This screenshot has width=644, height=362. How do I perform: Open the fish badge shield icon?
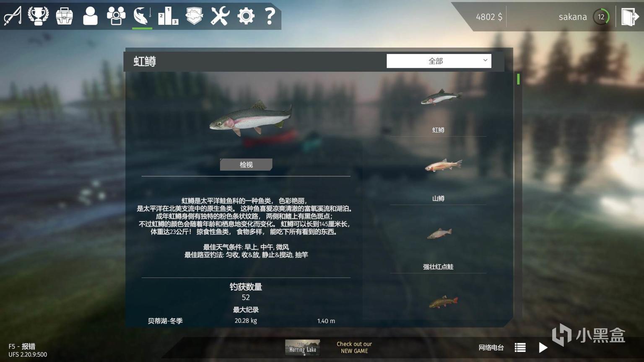click(194, 16)
